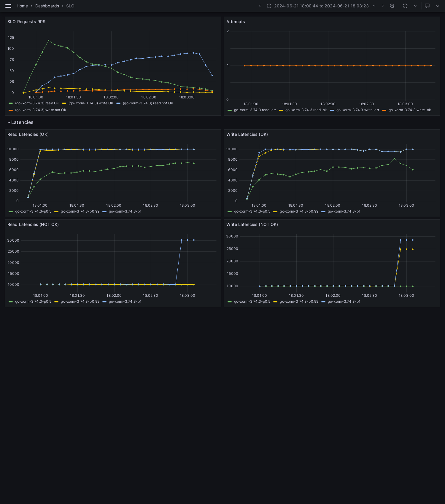This screenshot has height=504, width=445.
Task: Click the Attempts panel title
Action: pyautogui.click(x=236, y=22)
